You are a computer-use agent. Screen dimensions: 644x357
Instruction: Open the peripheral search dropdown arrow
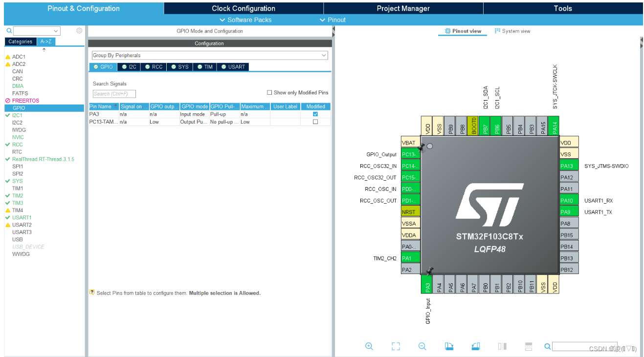(56, 31)
